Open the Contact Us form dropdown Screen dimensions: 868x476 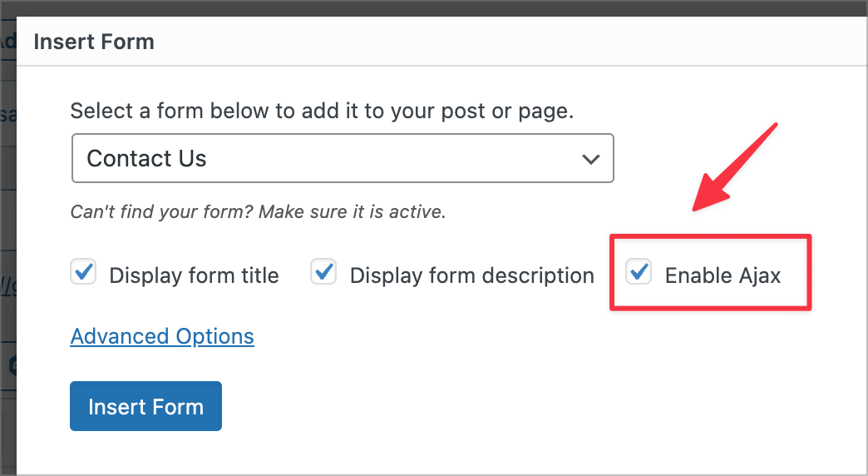click(x=343, y=158)
